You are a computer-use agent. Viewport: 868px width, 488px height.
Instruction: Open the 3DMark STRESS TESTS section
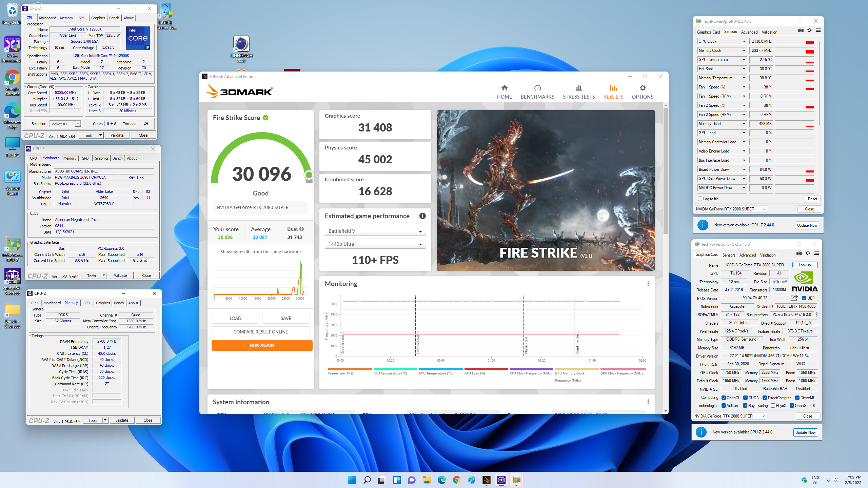pyautogui.click(x=578, y=92)
